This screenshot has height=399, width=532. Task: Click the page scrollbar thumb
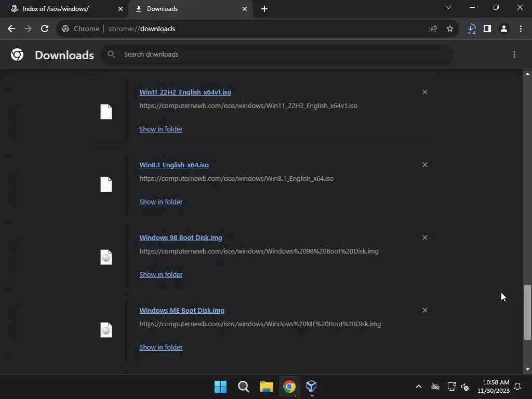click(x=527, y=312)
